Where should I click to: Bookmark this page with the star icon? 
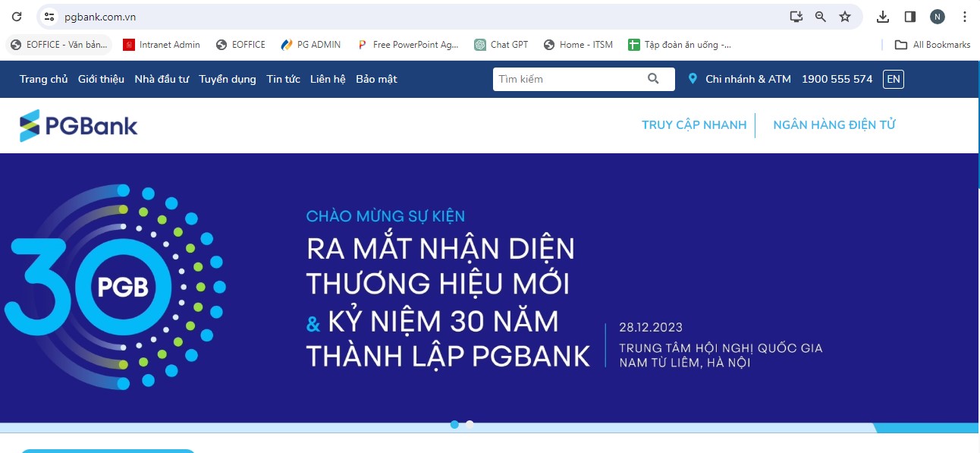tap(845, 16)
